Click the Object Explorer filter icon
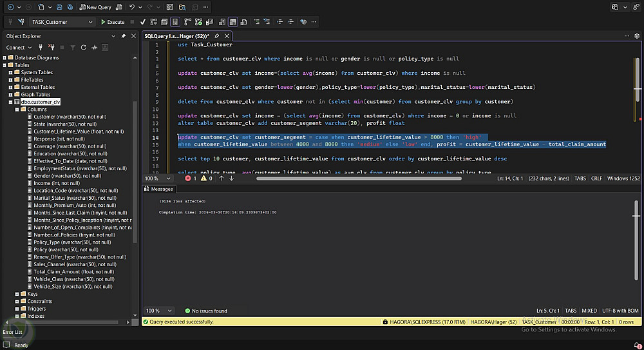 point(72,48)
